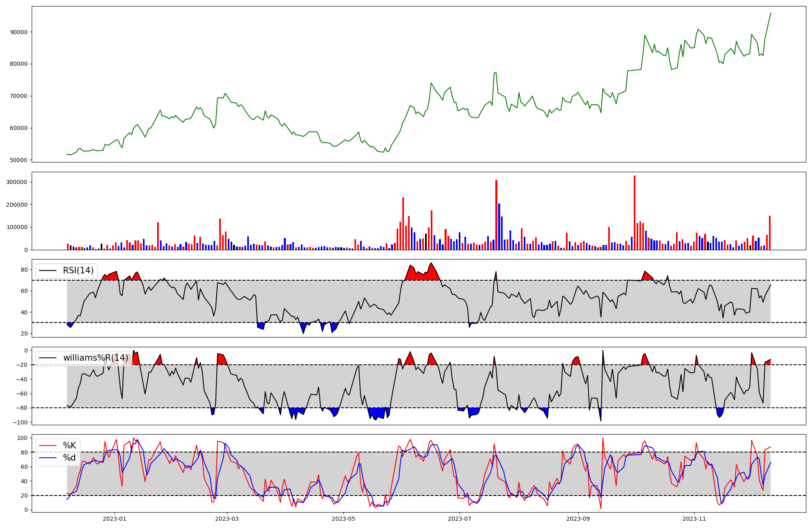Click the blue %d legend line sample

[x=48, y=458]
